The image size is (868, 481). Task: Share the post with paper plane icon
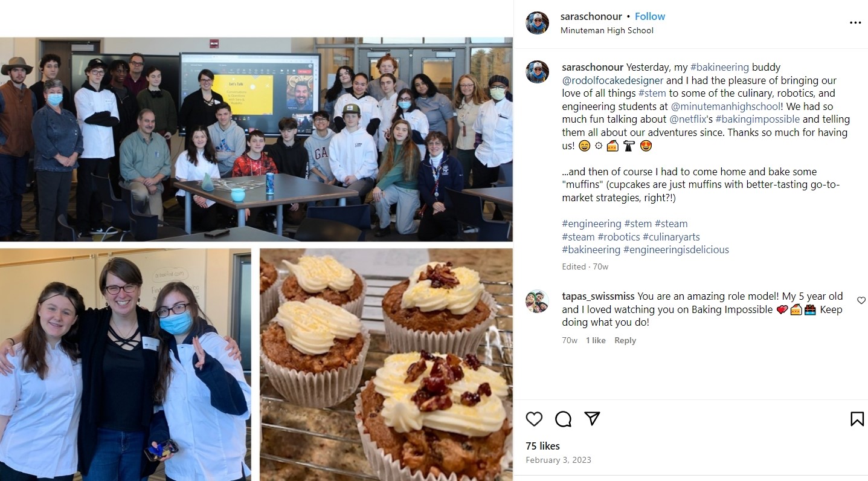pos(592,419)
